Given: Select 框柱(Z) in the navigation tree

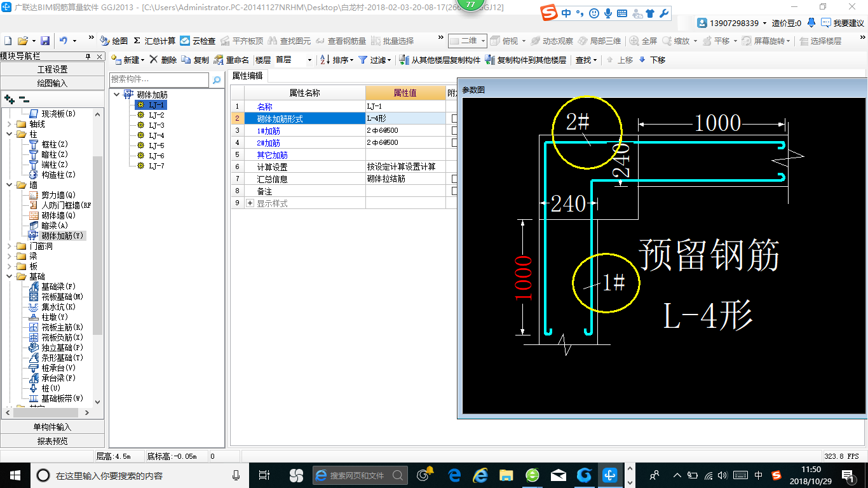Looking at the screenshot, I should (54, 144).
